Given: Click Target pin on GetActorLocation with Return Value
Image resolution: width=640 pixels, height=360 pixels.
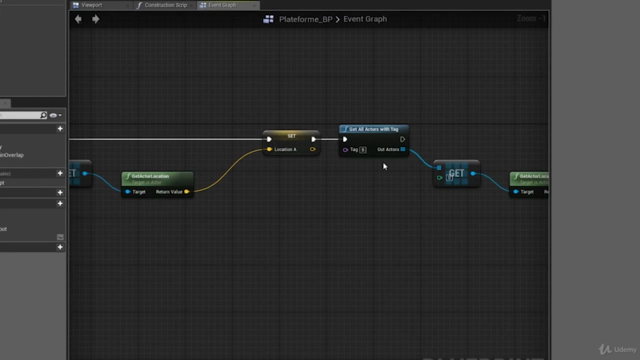Looking at the screenshot, I should [128, 192].
